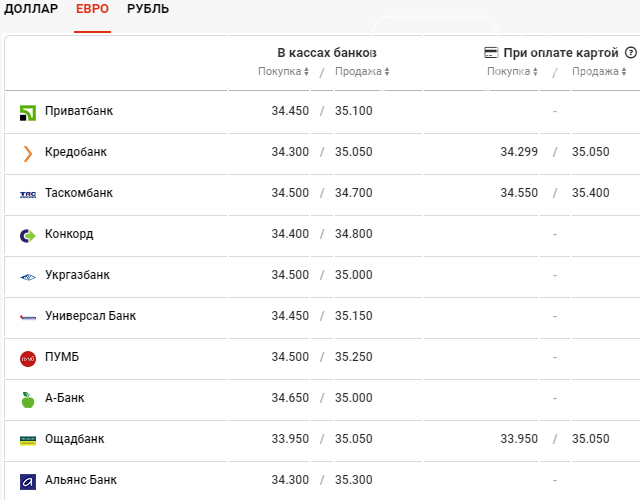This screenshot has height=501, width=640.
Task: Open the Укргазбанк bank name link
Action: [78, 275]
